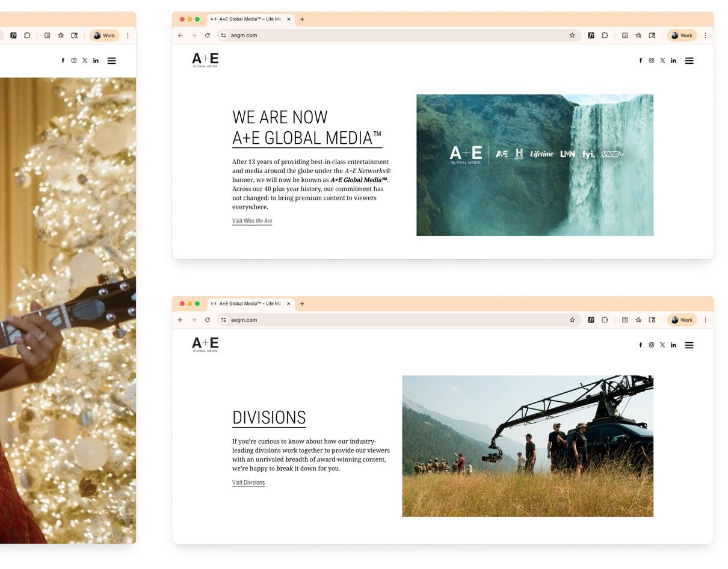Open a new tab in Divisions window
Viewport: 728px width, 569px height.
tap(302, 304)
